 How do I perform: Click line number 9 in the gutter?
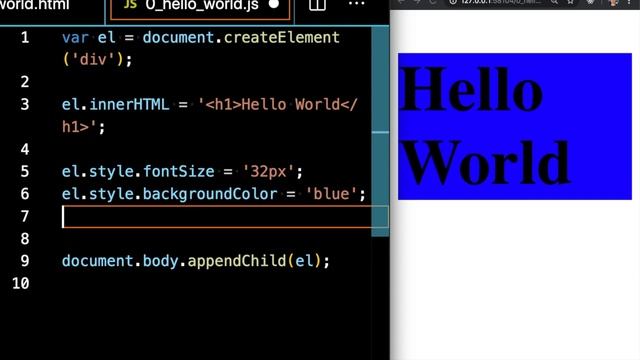point(25,261)
